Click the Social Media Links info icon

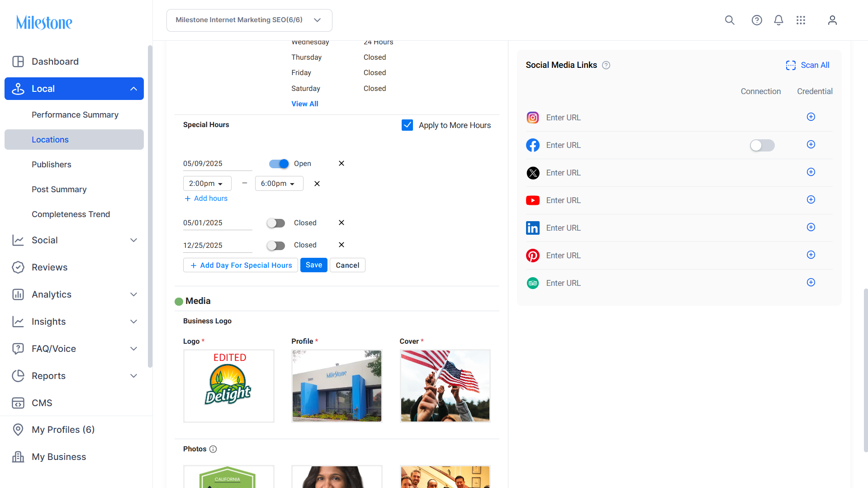[x=606, y=65]
